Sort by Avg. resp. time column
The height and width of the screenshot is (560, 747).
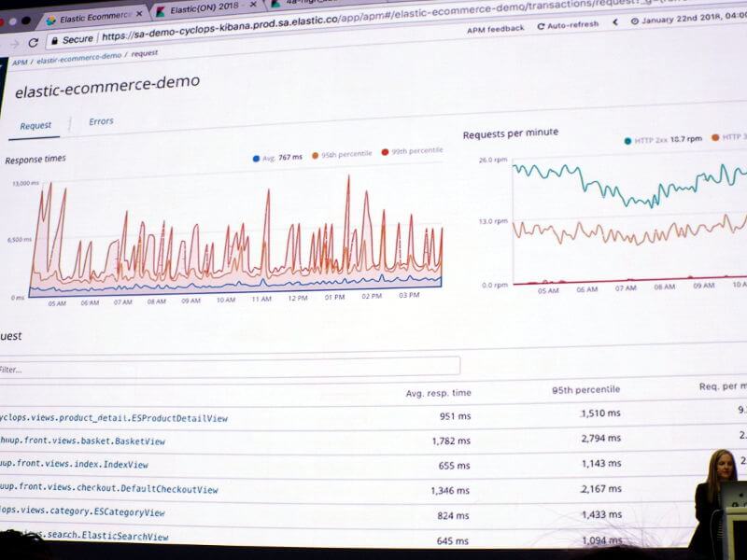click(438, 393)
